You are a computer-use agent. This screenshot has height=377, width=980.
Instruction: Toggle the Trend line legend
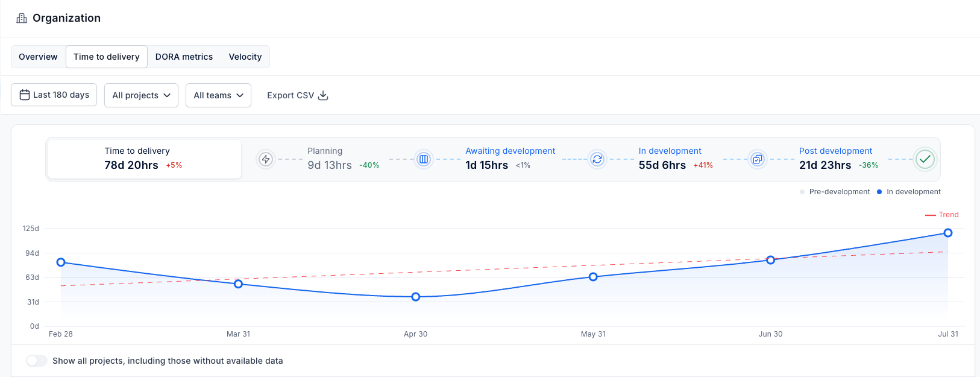(942, 215)
